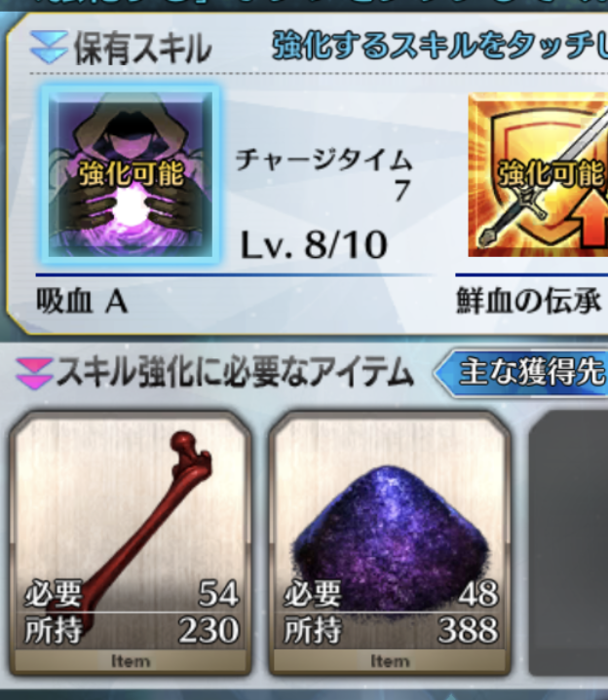
Task: Click the 必要 54 count on bone item
Action: coord(132,594)
